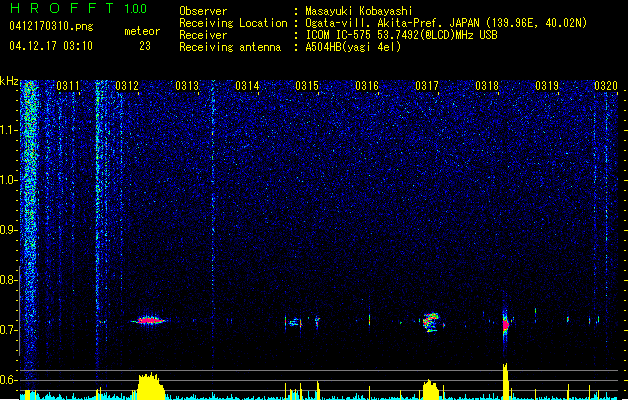Image resolution: width=629 pixels, height=400 pixels.
Task: Click the Receiving Location label
Action: [x=233, y=23]
